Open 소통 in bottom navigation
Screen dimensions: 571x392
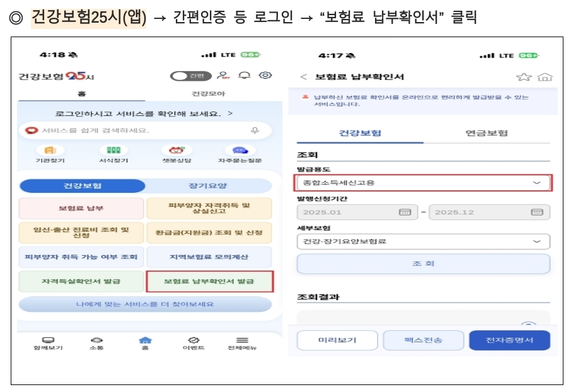point(96,343)
